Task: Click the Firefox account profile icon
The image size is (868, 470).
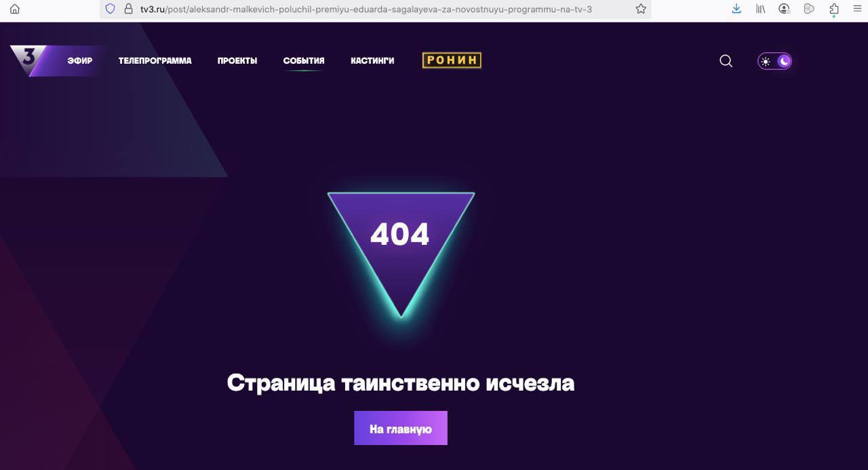Action: click(785, 9)
